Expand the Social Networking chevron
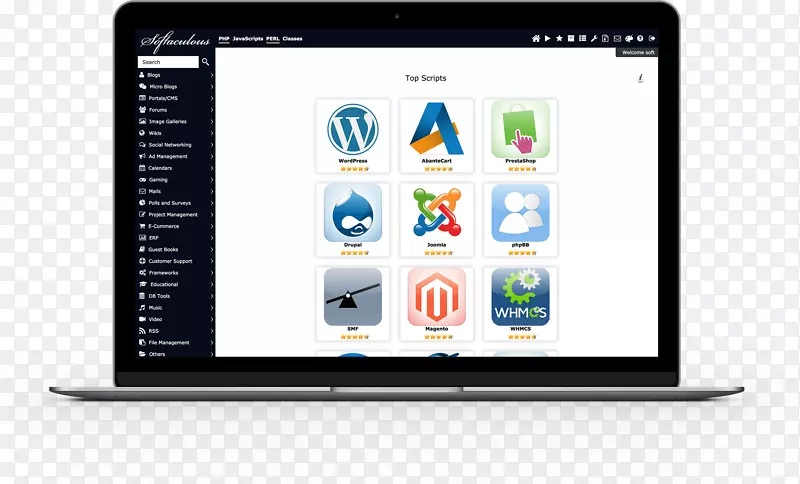 pyautogui.click(x=211, y=145)
